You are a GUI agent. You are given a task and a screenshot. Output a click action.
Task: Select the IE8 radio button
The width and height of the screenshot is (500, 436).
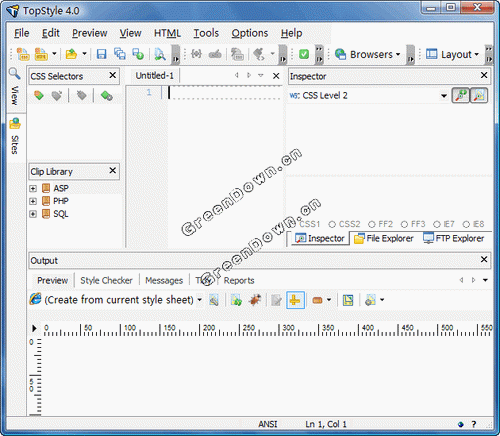click(x=466, y=224)
